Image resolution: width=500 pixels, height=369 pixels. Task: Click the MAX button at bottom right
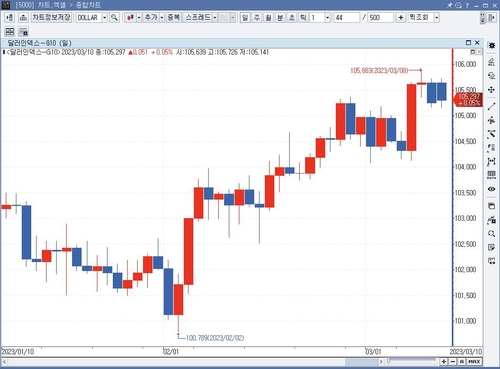point(474,362)
